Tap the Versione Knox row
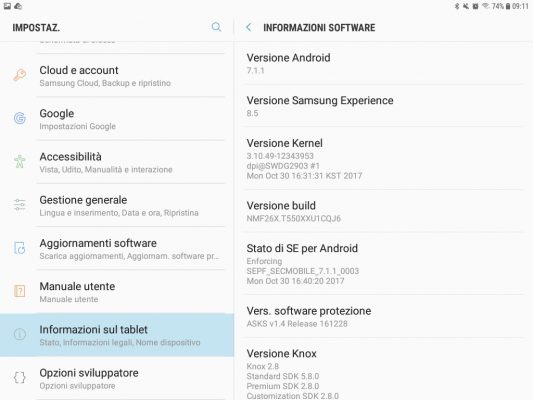Viewport: 533px width, 400px height. coord(383,369)
